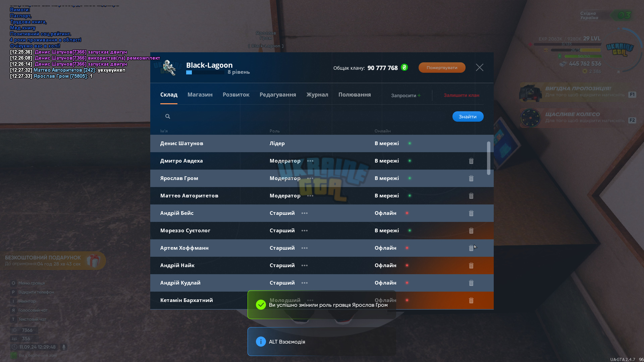The image size is (644, 362).
Task: Open role menu for Андрій Найк
Action: pos(305,265)
